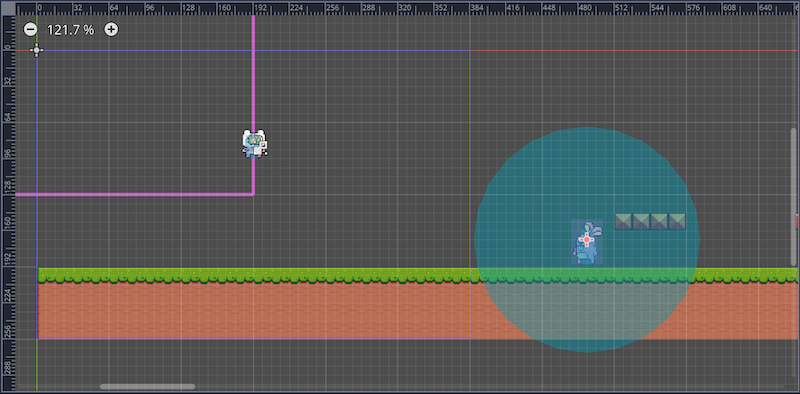Screen dimensions: 800x394
Task: Select the green grass tile strip
Action: pos(418,276)
